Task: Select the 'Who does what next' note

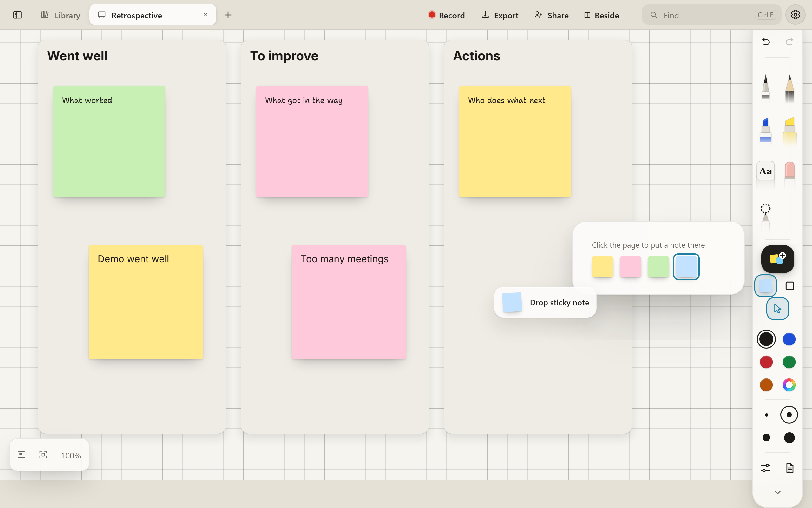Action: [x=515, y=142]
